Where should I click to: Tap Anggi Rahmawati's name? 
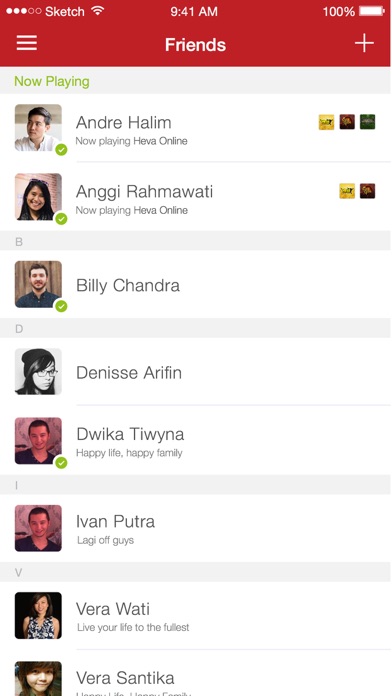tap(144, 192)
